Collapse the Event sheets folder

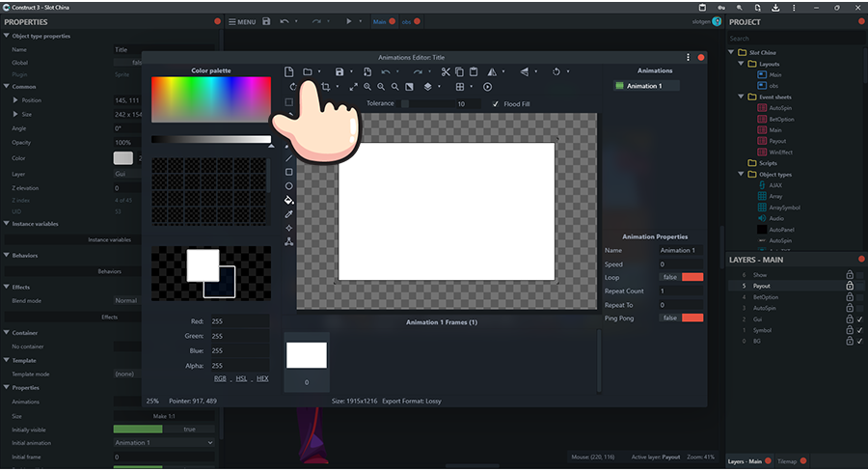tap(740, 97)
